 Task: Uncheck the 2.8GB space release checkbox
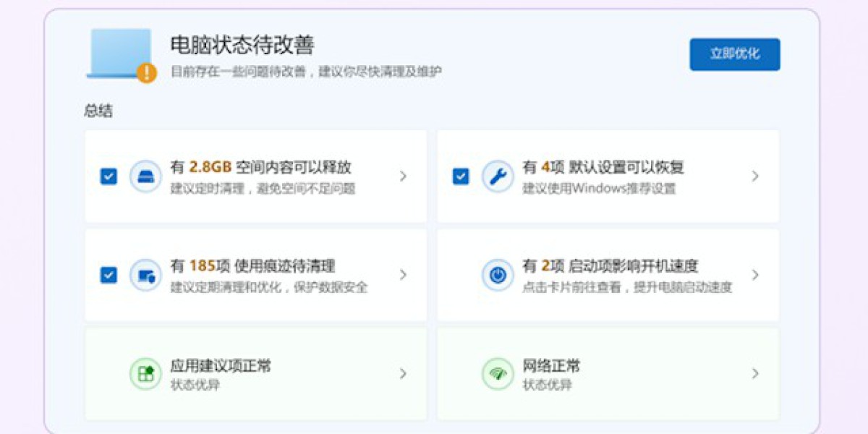109,176
